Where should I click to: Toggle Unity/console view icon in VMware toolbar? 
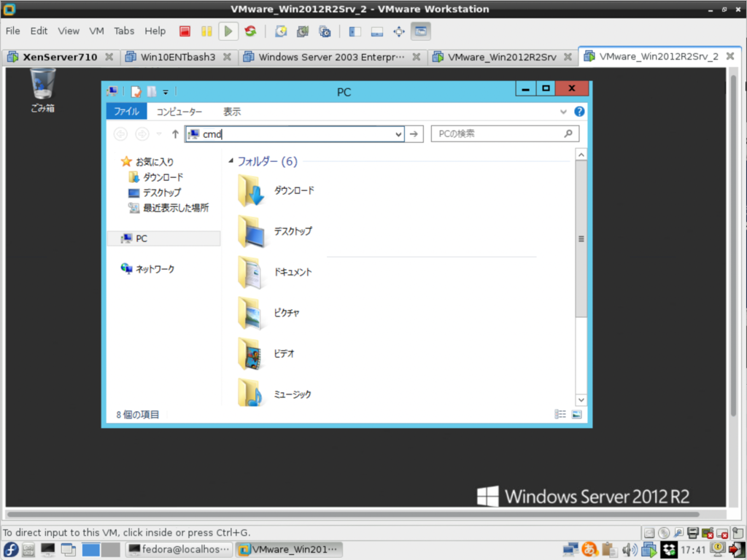pyautogui.click(x=421, y=31)
